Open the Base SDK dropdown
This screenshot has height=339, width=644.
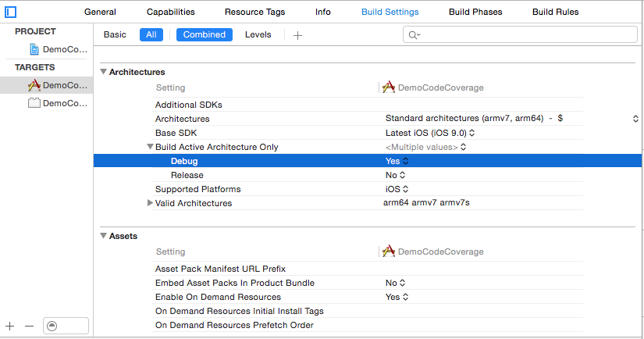pos(430,133)
